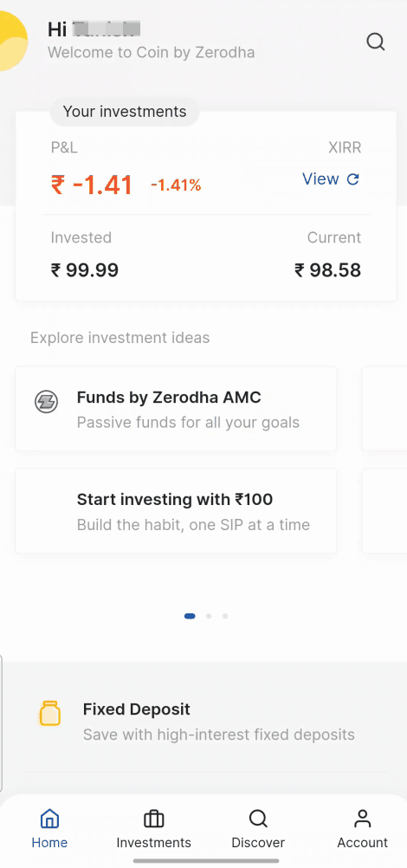Tap the search magnifier icon at top
Viewport: 407px width, 868px height.
pyautogui.click(x=376, y=42)
